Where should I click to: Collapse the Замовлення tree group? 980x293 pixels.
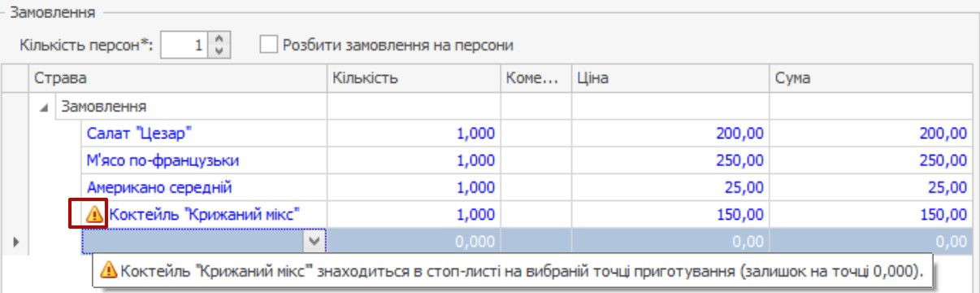point(46,107)
